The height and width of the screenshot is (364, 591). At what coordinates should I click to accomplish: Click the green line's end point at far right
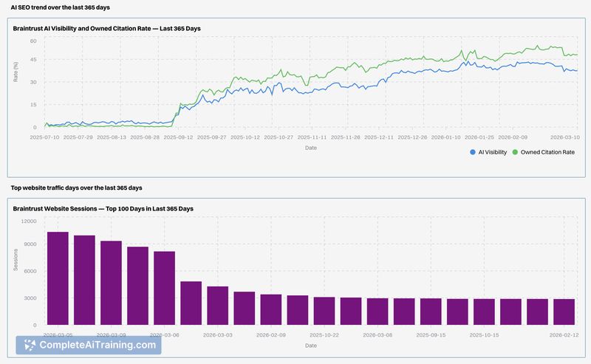click(x=577, y=55)
